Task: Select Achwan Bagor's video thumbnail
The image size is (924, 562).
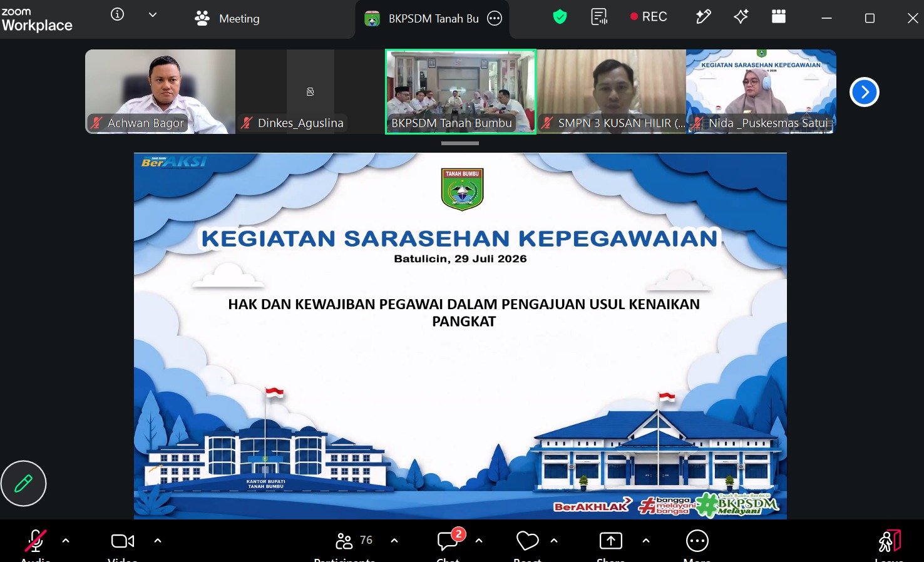Action: (x=160, y=91)
